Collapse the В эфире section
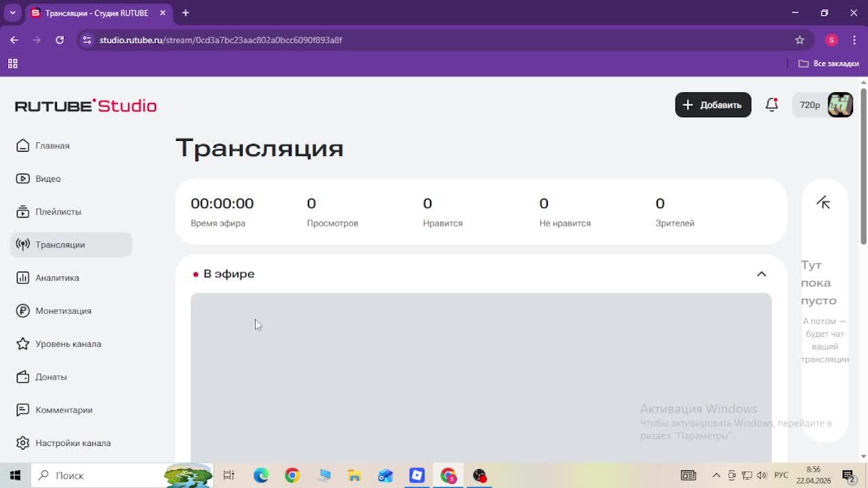This screenshot has height=488, width=868. [x=762, y=274]
